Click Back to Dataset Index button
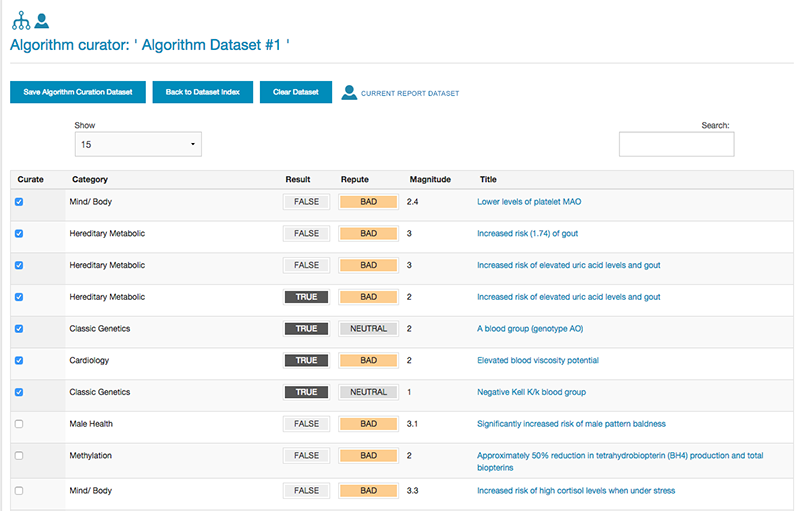 [203, 92]
